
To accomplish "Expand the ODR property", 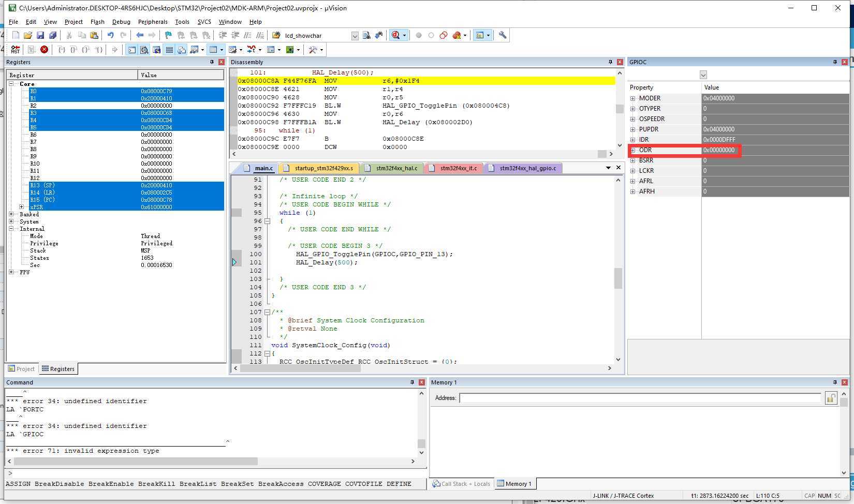I will (x=632, y=150).
